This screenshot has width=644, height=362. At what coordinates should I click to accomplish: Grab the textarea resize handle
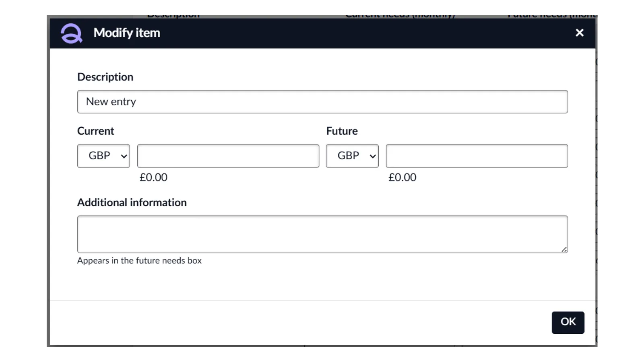564,250
